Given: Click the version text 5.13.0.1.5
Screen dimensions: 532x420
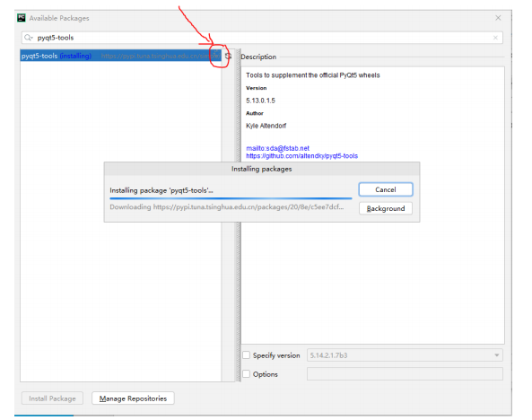Looking at the screenshot, I should 260,101.
